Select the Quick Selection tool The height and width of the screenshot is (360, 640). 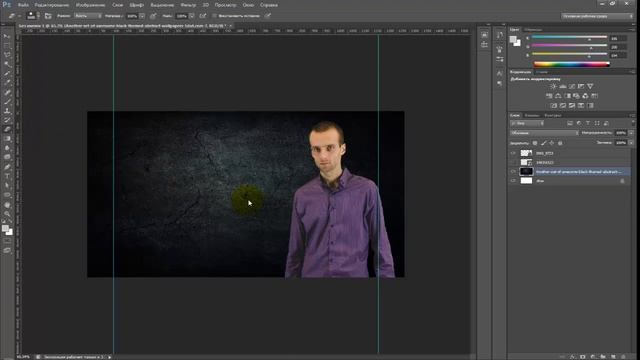coord(7,64)
